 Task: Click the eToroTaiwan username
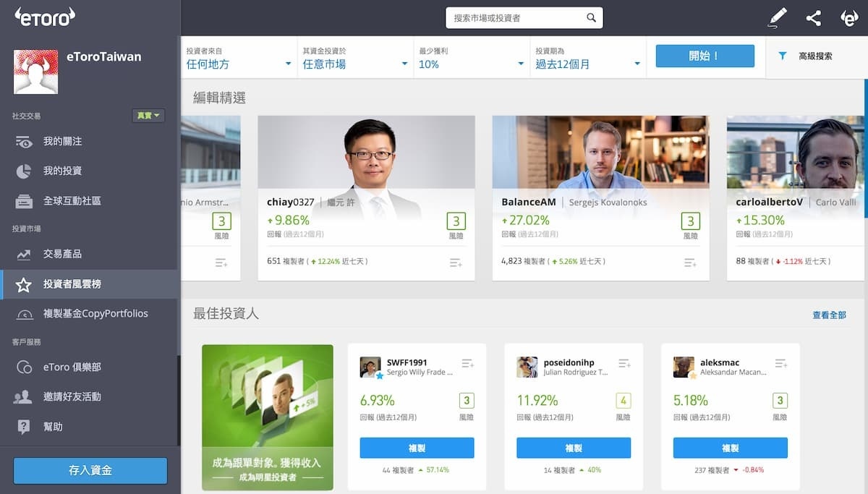click(104, 56)
